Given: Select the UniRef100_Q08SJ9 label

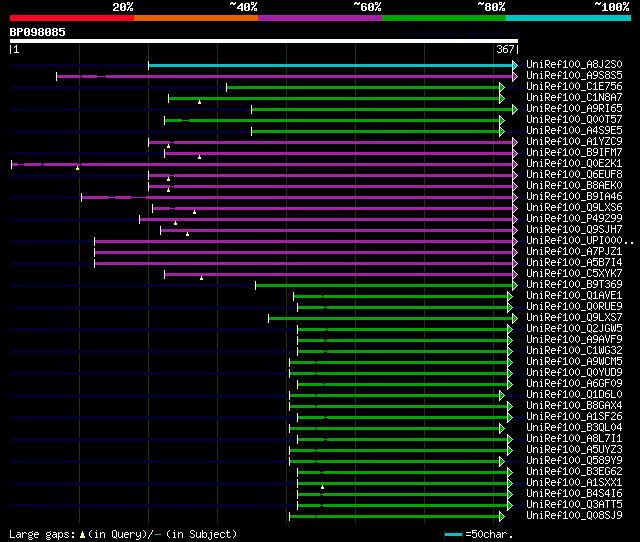Looking at the screenshot, I should pos(574,516).
